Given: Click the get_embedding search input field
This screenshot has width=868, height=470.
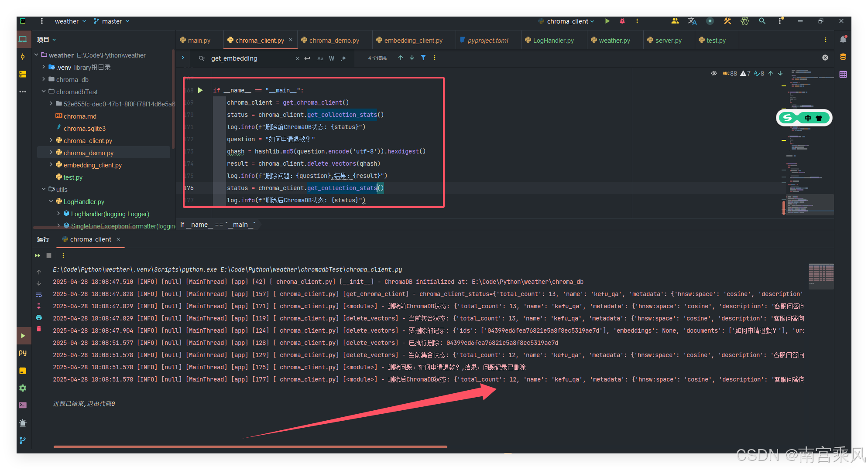Looking at the screenshot, I should tap(251, 58).
